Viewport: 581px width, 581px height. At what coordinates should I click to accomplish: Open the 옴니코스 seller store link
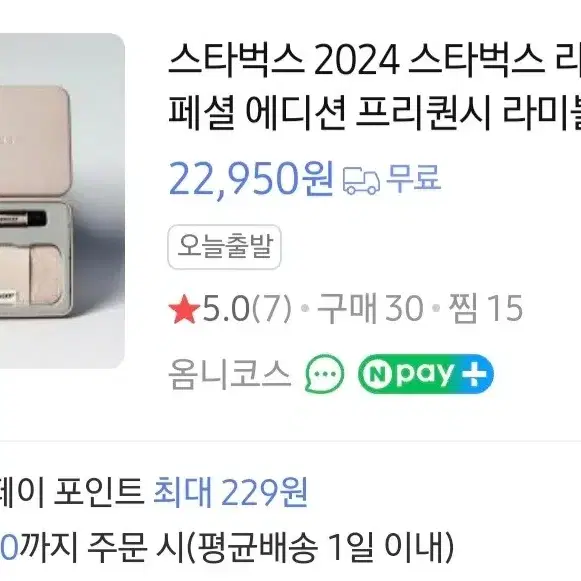pyautogui.click(x=229, y=375)
